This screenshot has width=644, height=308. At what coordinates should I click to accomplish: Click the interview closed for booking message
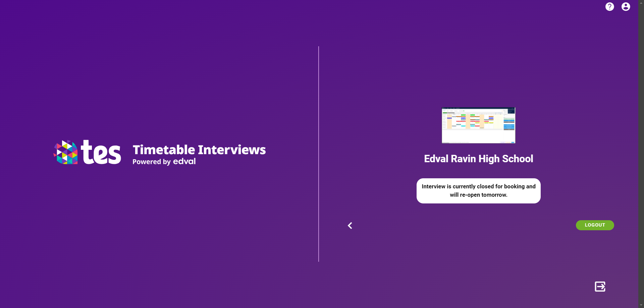tap(478, 191)
